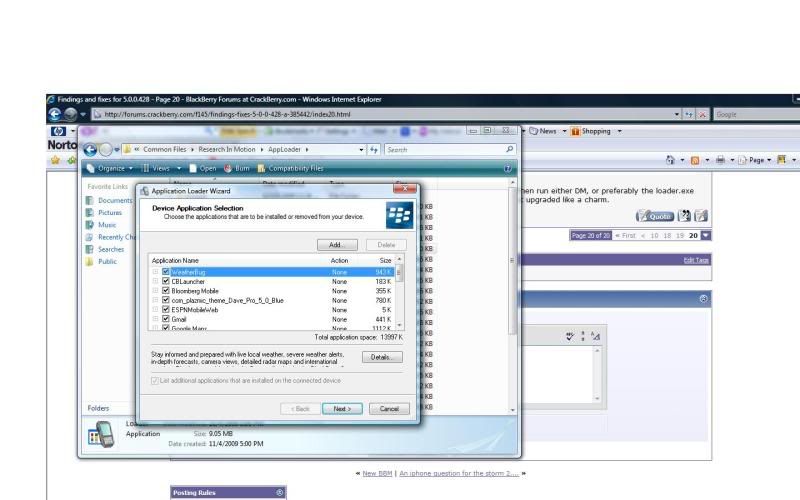Click the Print icon in IE toolbar
Image resolution: width=800 pixels, height=500 pixels.
pos(720,160)
